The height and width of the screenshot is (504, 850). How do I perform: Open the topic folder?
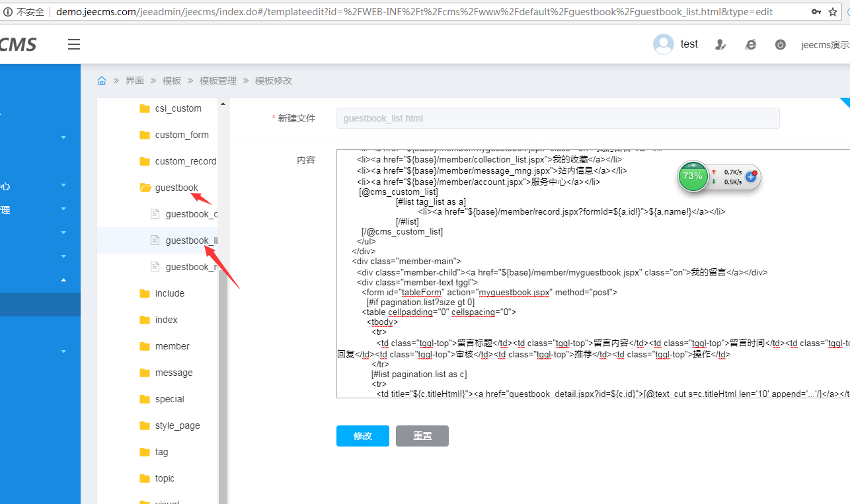(x=165, y=478)
